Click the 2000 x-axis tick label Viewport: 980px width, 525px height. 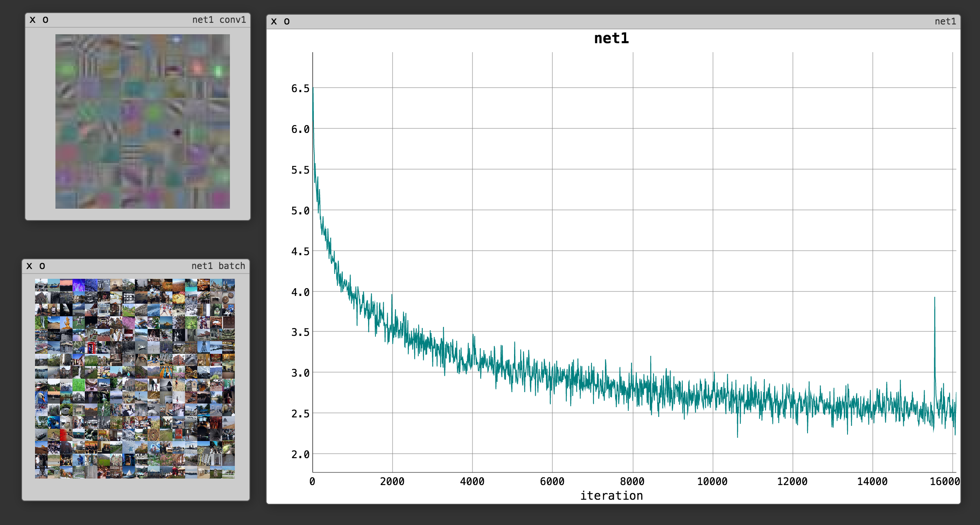pyautogui.click(x=392, y=482)
